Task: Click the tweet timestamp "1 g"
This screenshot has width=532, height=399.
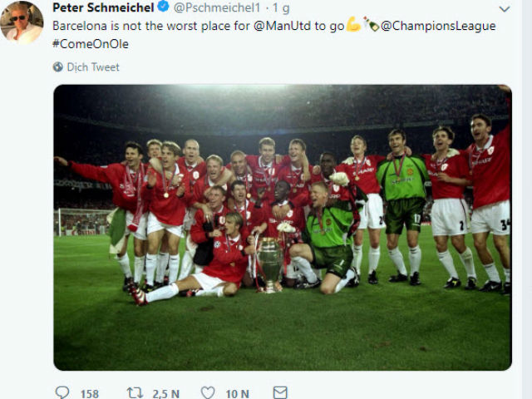Action: (280, 7)
